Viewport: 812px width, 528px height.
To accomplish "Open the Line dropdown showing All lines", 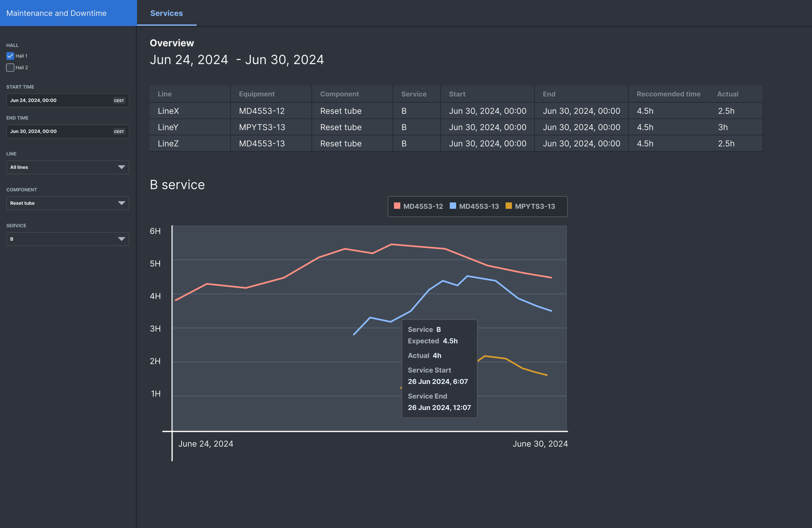I will 68,167.
